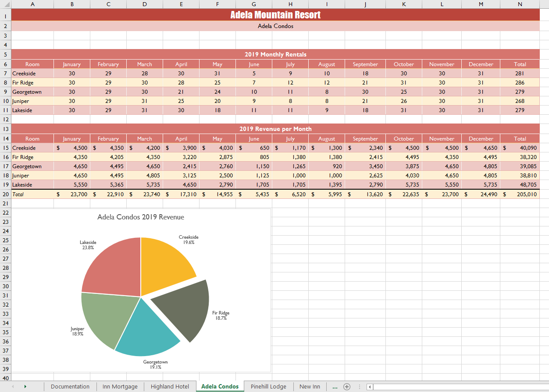Click the Adela Mountain Resort title cell

point(275,15)
